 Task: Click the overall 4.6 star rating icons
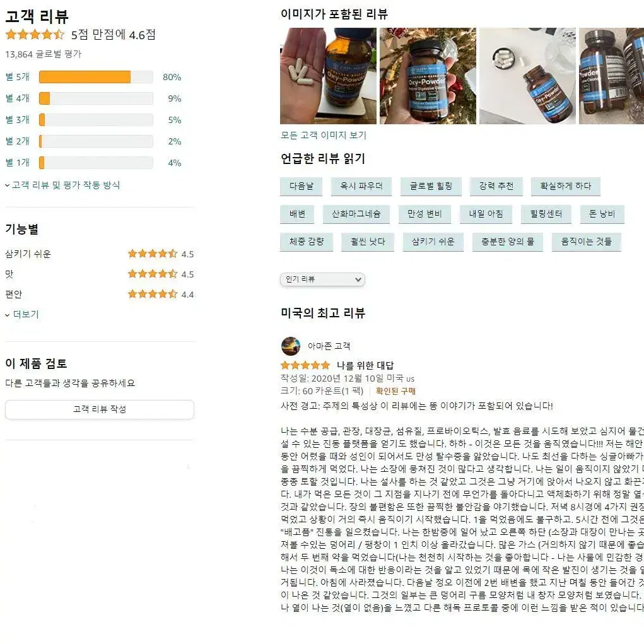[x=35, y=35]
